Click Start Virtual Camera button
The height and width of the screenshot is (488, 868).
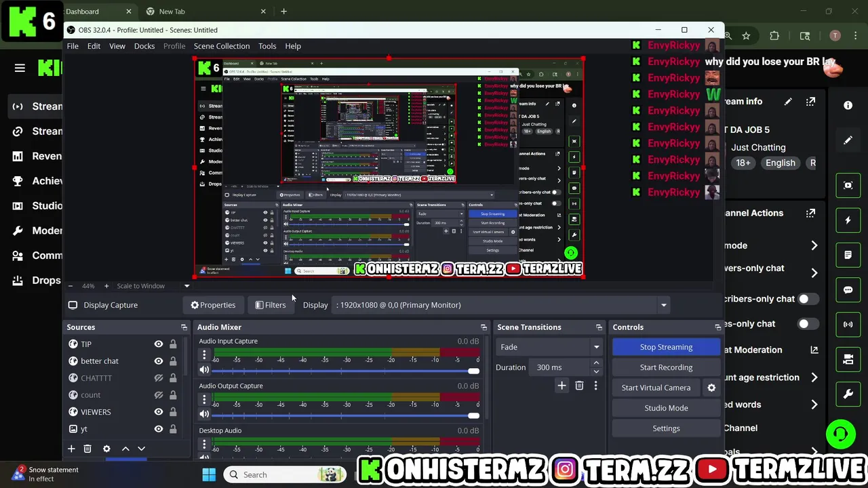coord(656,388)
